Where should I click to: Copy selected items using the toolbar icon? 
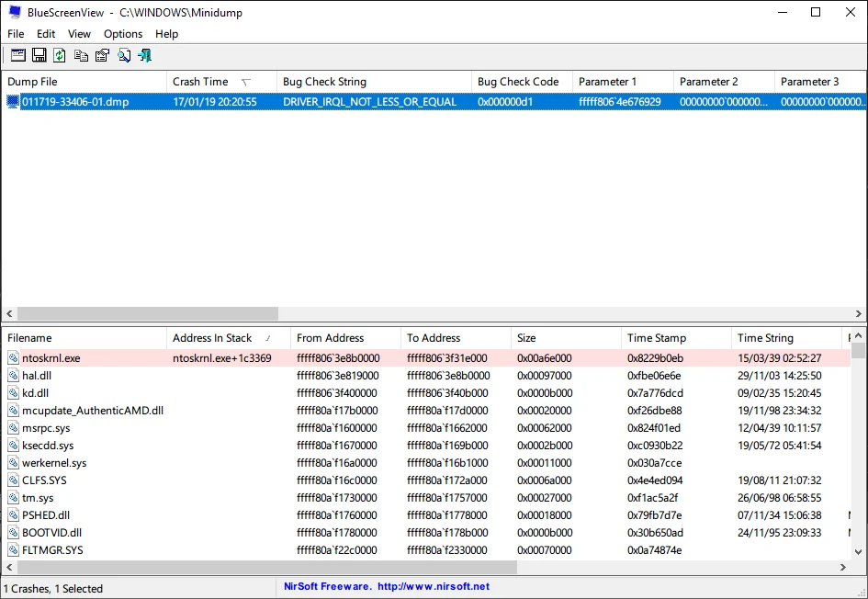point(81,55)
